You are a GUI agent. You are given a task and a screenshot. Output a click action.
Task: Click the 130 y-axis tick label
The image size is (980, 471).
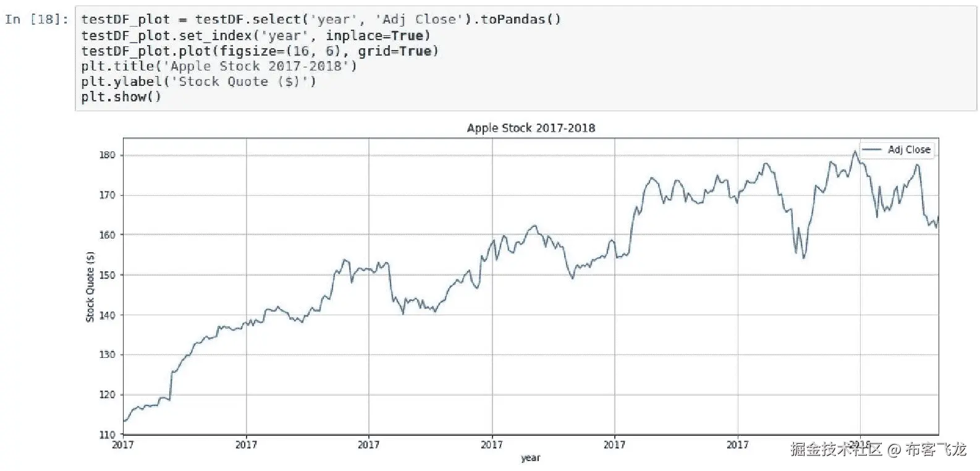[107, 355]
